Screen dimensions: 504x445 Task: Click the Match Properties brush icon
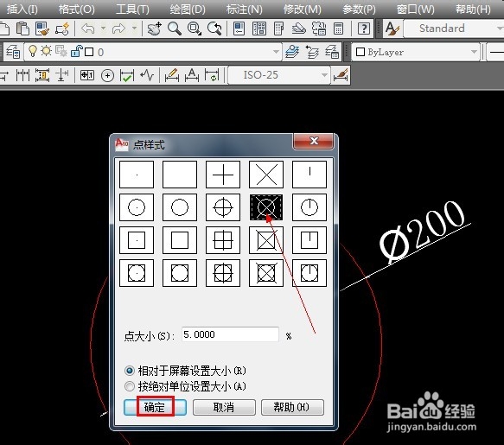tap(42, 29)
